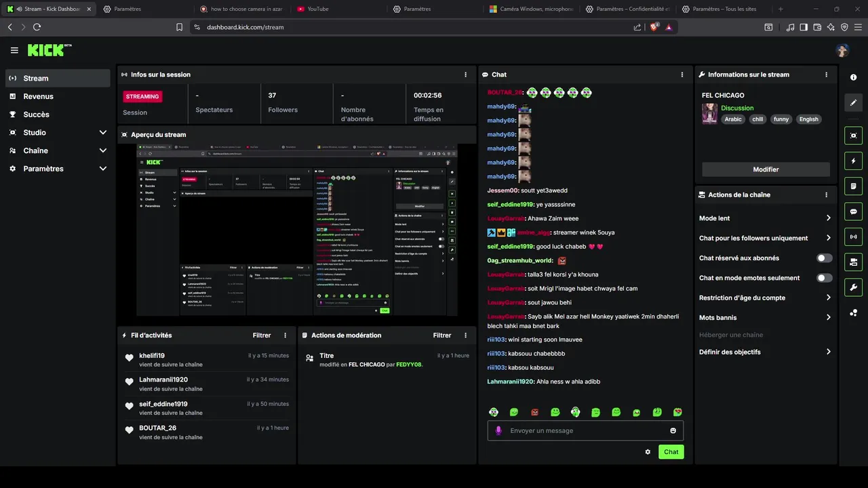Screen dimensions: 868x488
Task: Open chat settings gear next to the Chat button
Action: tap(648, 452)
